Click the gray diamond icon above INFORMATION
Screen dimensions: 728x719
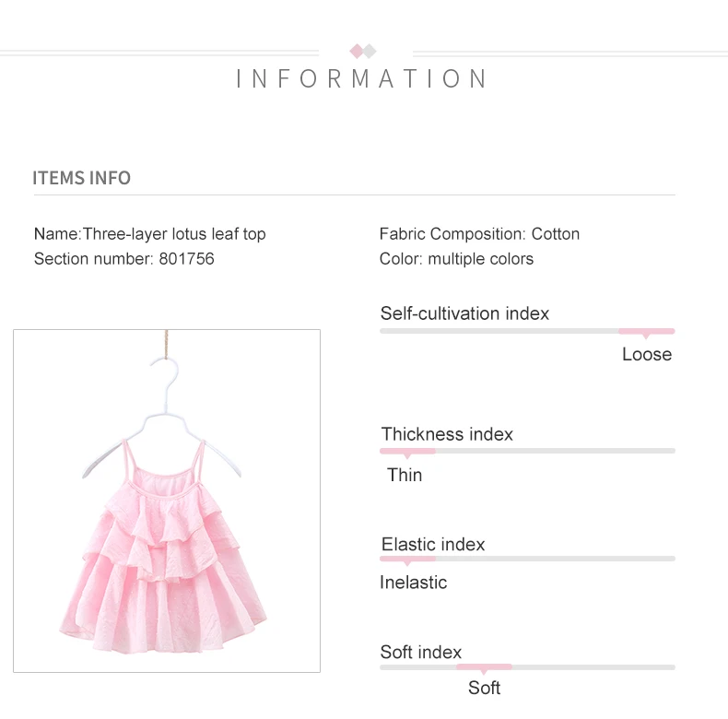click(x=370, y=51)
